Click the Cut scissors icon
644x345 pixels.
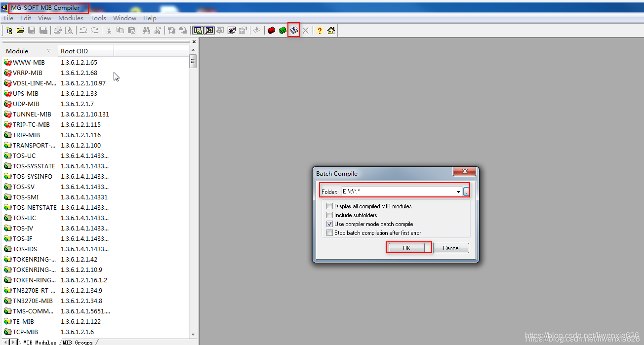coord(109,31)
